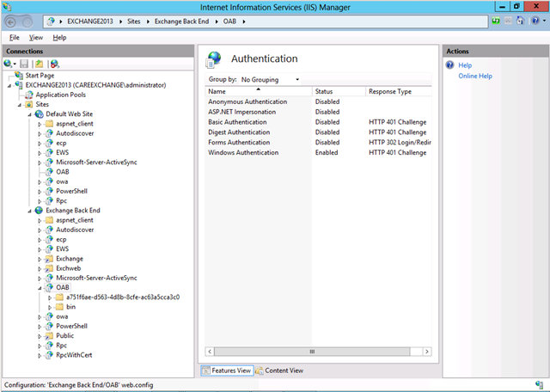Click the Home icon in address bar toolbar
This screenshot has width=550, height=392.
520,21
